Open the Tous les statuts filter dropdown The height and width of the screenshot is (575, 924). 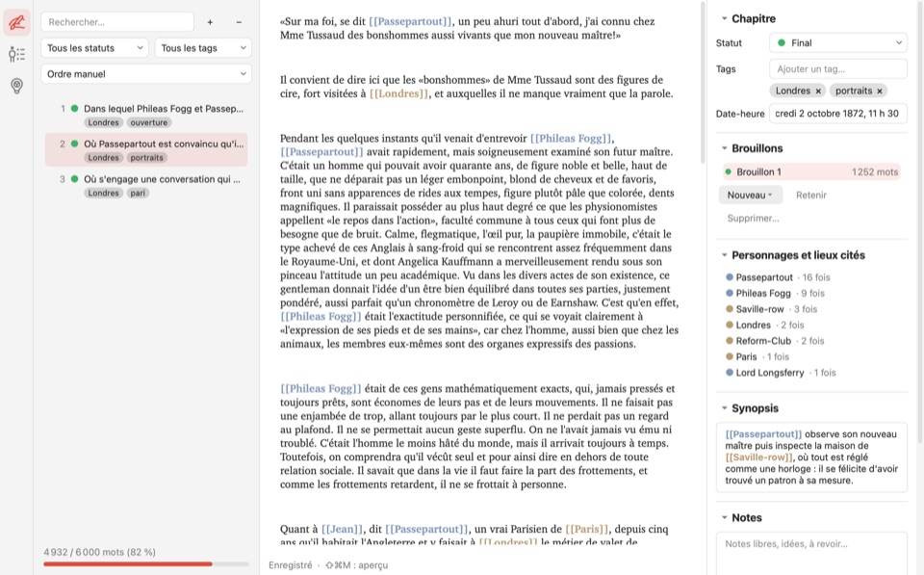click(94, 48)
